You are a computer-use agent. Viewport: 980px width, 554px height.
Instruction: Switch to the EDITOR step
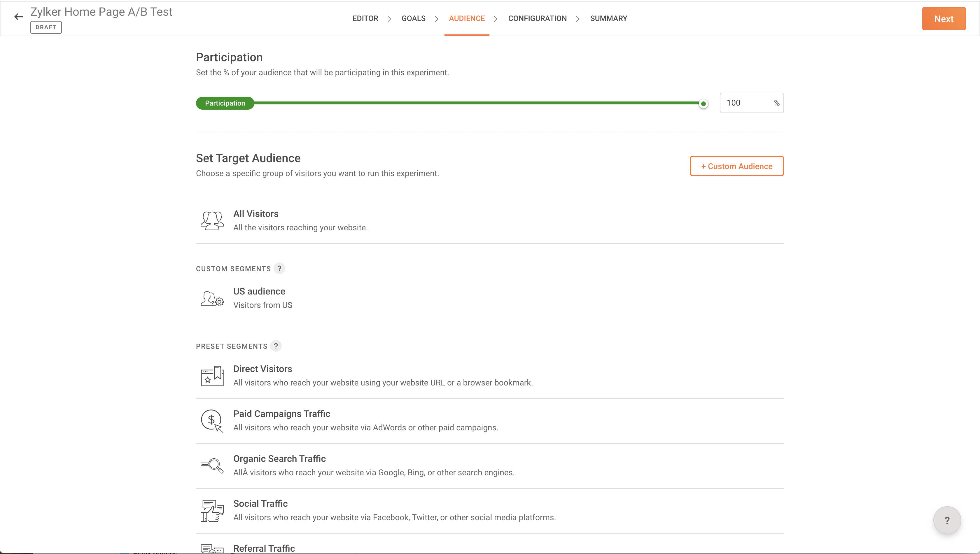pyautogui.click(x=365, y=18)
